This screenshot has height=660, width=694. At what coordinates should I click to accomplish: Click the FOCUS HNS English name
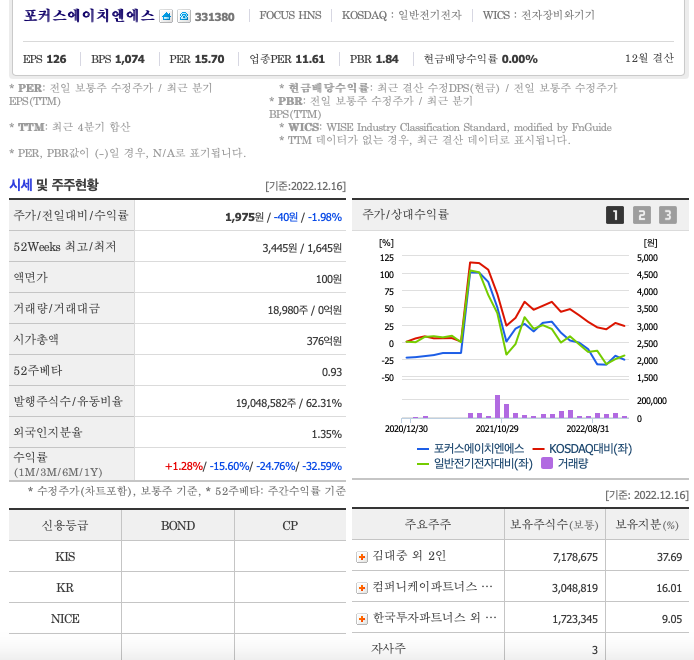coord(290,15)
